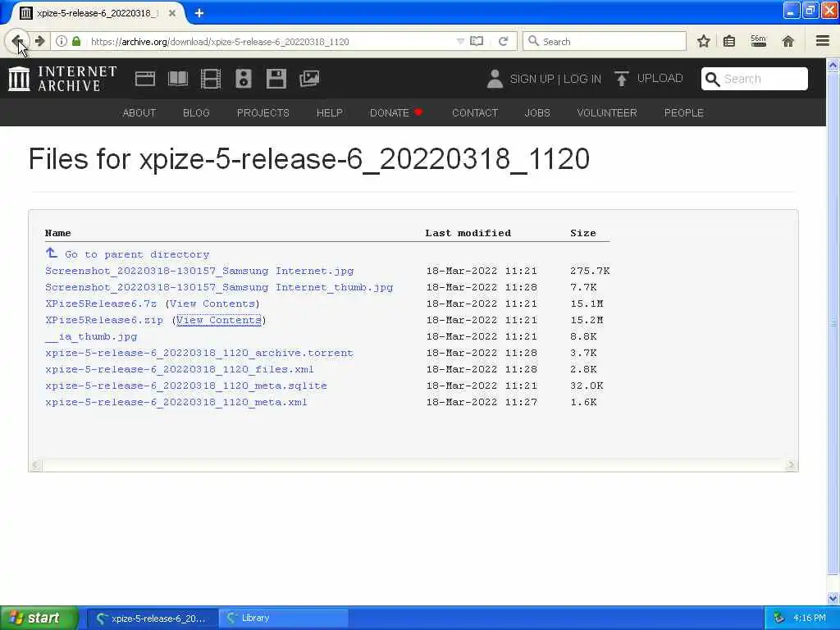
Task: Open a new tab with the plus button
Action: coord(199,13)
